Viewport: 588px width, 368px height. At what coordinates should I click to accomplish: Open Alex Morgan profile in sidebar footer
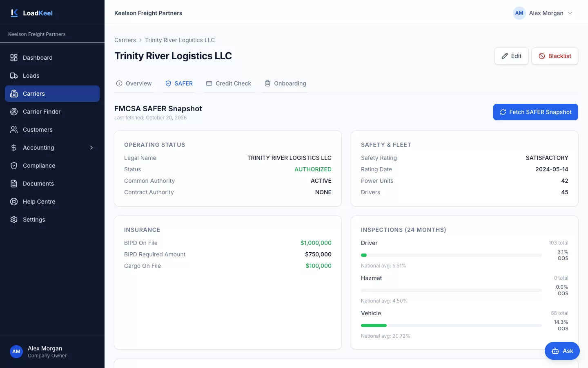pyautogui.click(x=52, y=352)
